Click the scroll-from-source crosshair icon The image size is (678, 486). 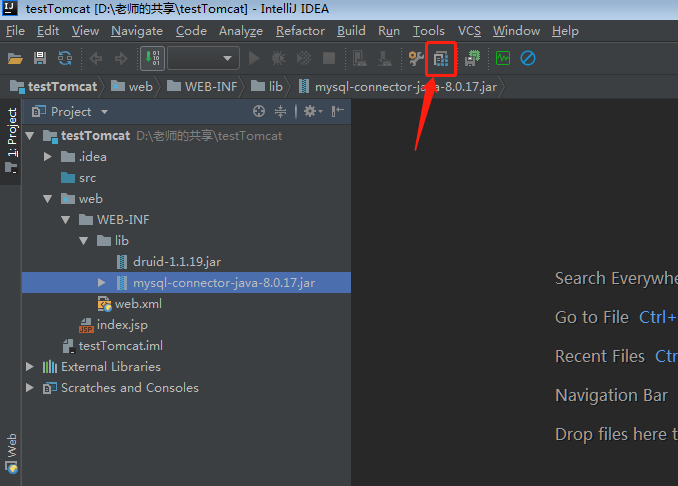click(x=259, y=112)
